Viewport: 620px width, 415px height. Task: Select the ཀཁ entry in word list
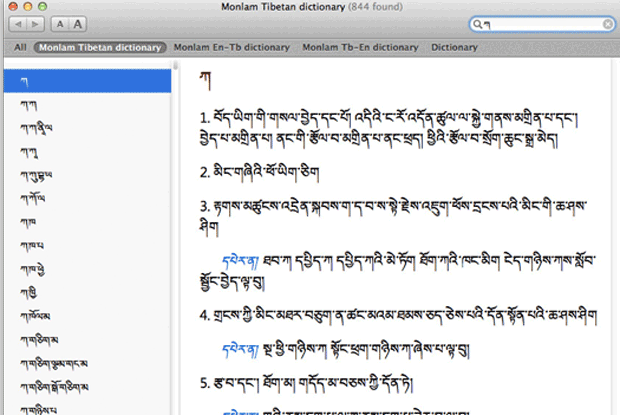(x=87, y=222)
